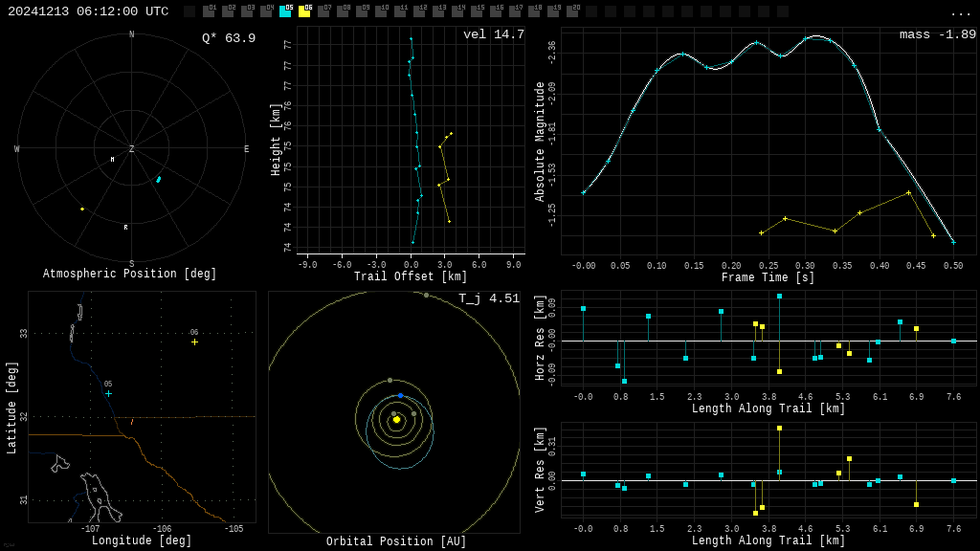Click the Q* 63.9 readout

pos(229,38)
